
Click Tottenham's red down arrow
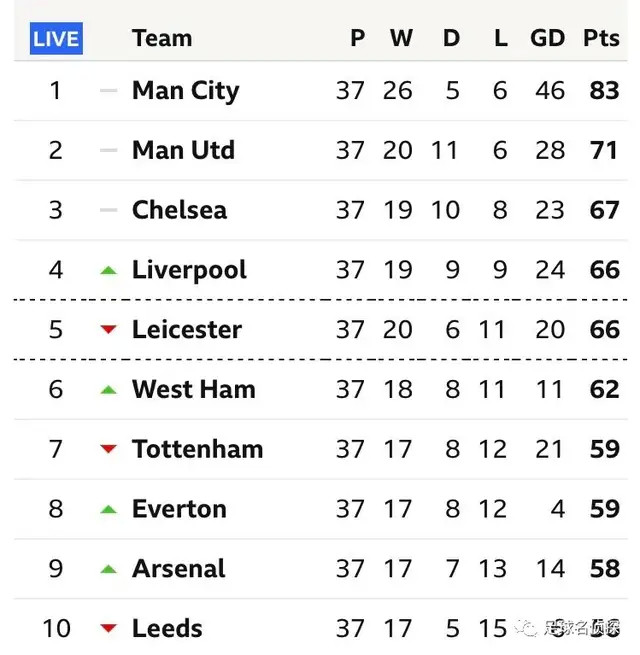109,449
